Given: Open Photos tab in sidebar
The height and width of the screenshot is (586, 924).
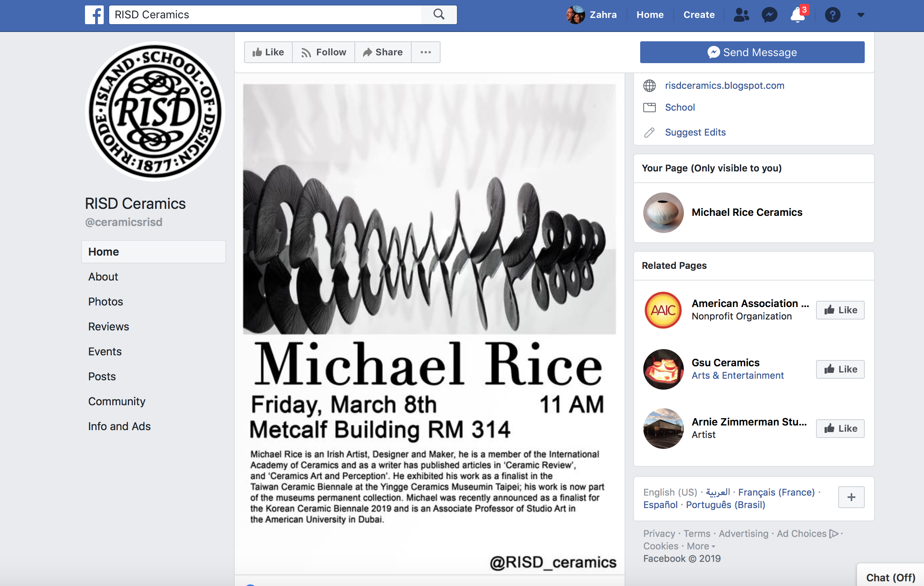Looking at the screenshot, I should [x=105, y=302].
